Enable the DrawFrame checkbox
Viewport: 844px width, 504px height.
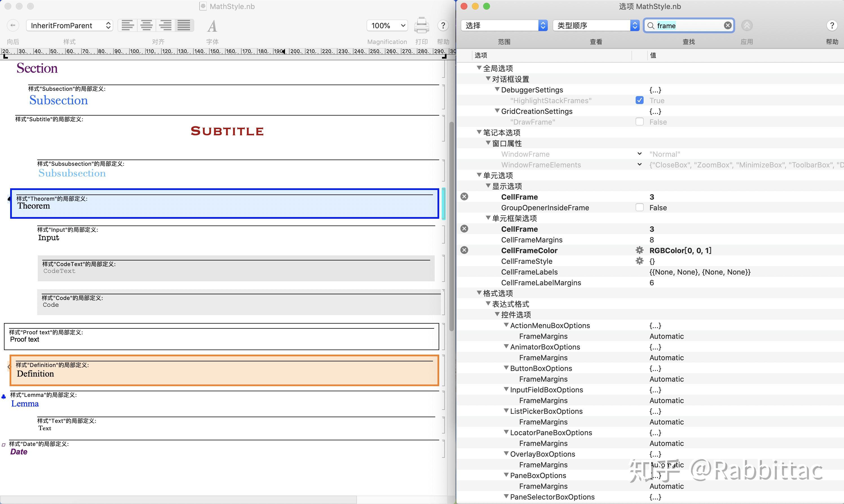click(639, 121)
